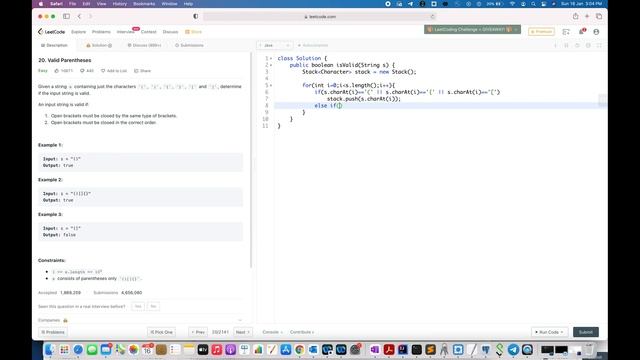Switch to the Discuss tab
The height and width of the screenshot is (360, 640).
(144, 45)
